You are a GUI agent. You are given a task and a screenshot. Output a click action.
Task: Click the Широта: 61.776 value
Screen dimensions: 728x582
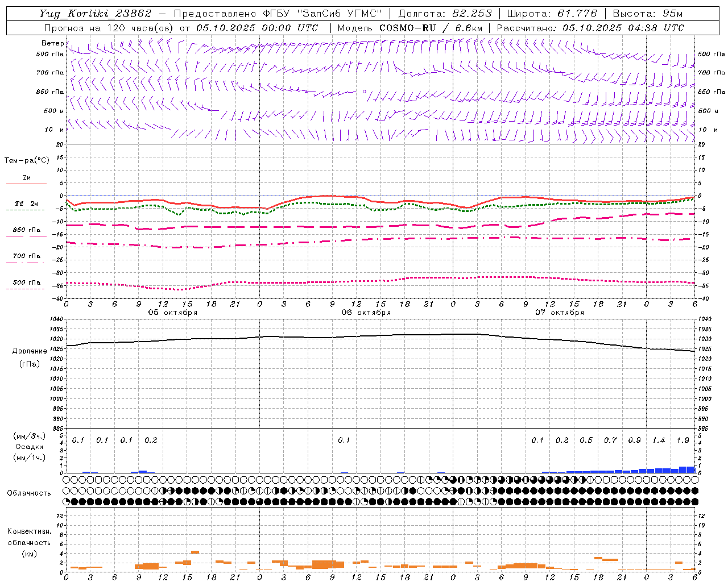click(x=551, y=14)
